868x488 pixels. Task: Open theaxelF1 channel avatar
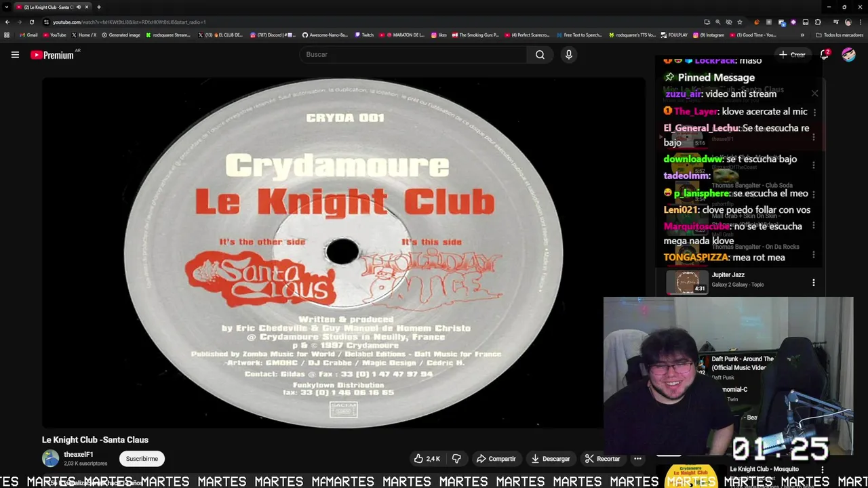pyautogui.click(x=51, y=459)
